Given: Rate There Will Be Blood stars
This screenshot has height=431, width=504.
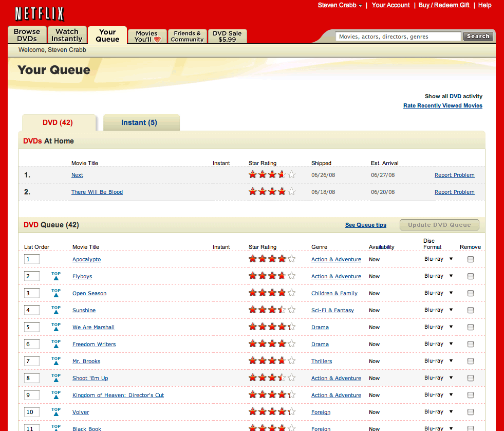Looking at the screenshot, I should pos(272,191).
